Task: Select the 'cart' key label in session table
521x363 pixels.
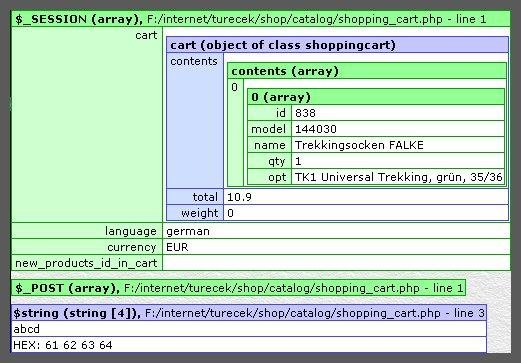Action: pyautogui.click(x=146, y=35)
